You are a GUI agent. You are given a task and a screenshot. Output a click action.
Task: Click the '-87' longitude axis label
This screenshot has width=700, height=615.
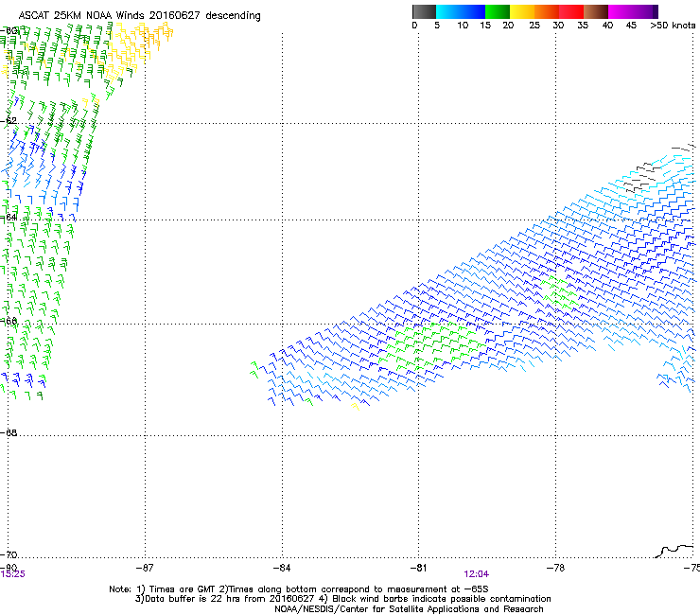click(x=144, y=568)
